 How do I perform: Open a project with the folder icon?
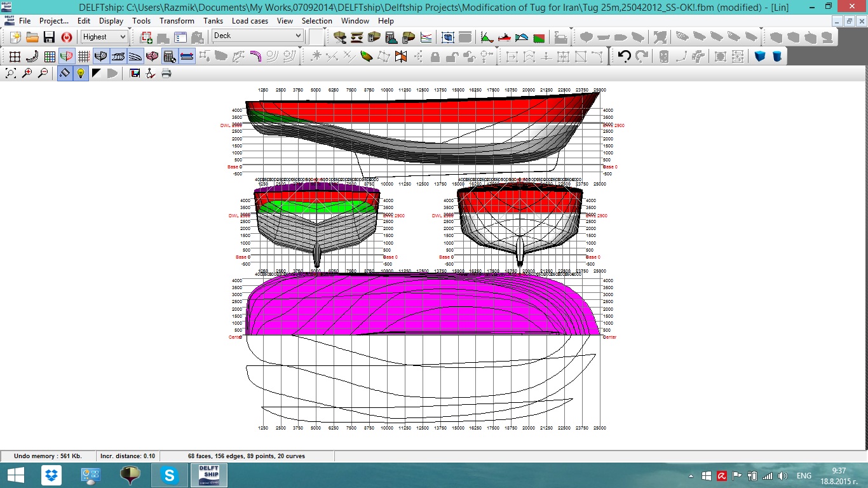point(32,37)
